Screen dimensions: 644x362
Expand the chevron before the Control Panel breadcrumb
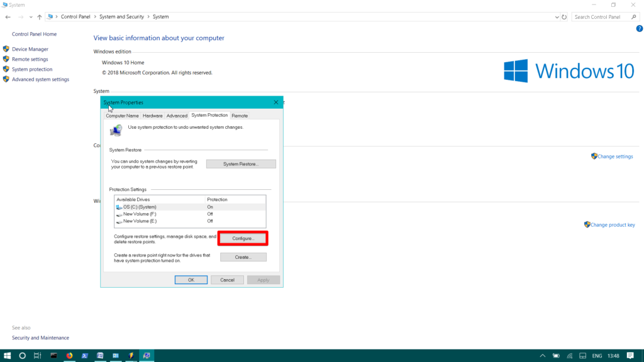coord(57,17)
